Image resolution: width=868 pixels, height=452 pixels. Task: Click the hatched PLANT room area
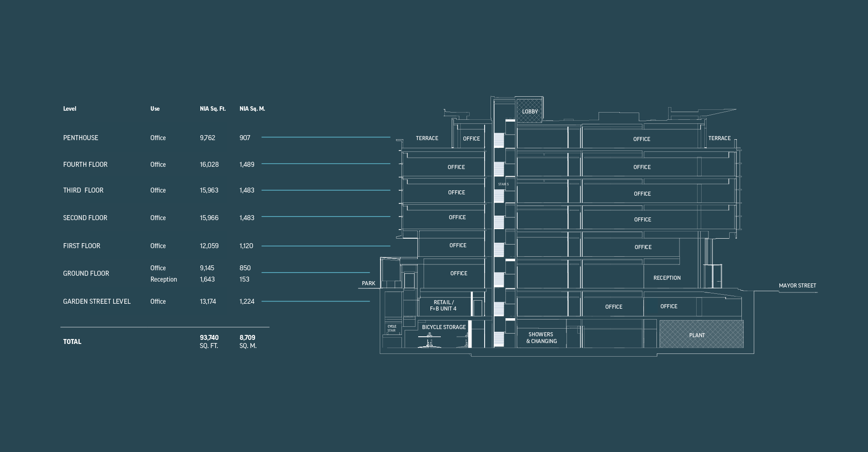click(x=701, y=334)
